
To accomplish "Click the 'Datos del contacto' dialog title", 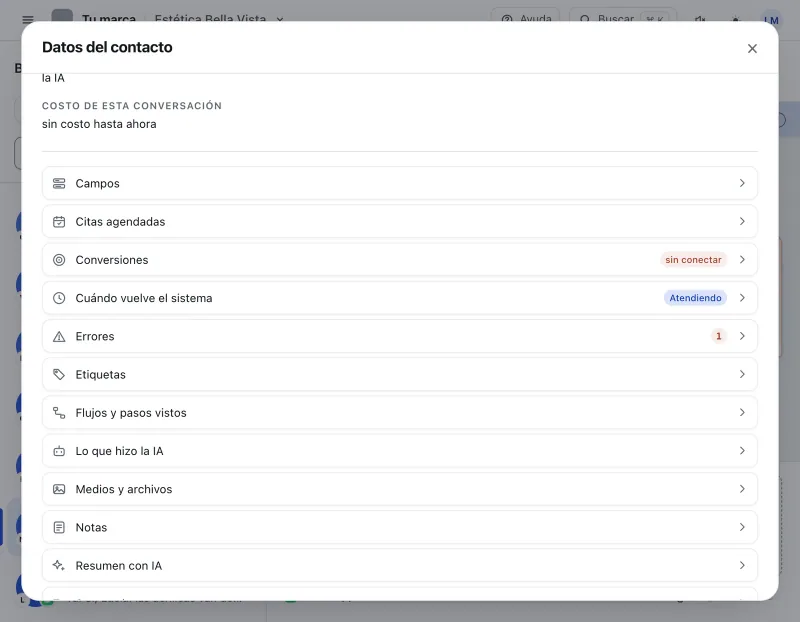I will click(107, 47).
